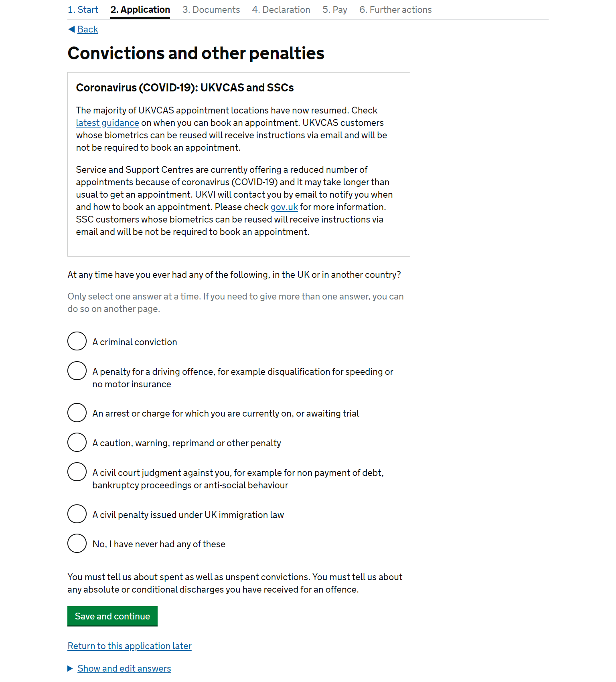This screenshot has width=616, height=682.
Task: Click Return to this application later
Action: pyautogui.click(x=130, y=646)
